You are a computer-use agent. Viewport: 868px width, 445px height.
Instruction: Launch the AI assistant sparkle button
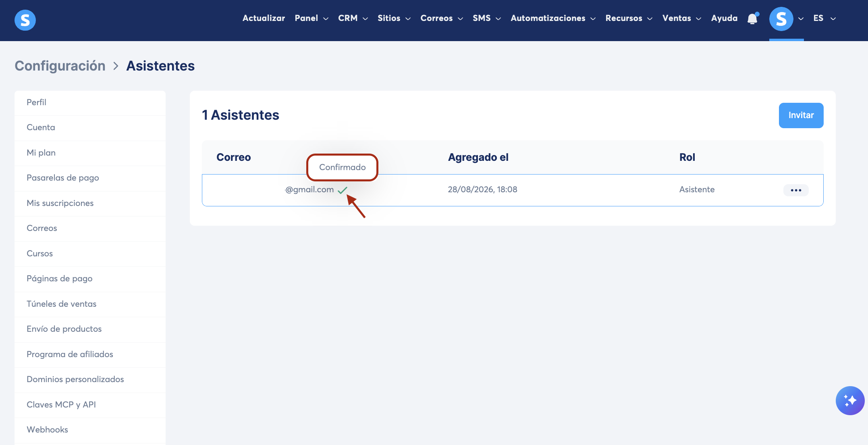[x=850, y=401]
